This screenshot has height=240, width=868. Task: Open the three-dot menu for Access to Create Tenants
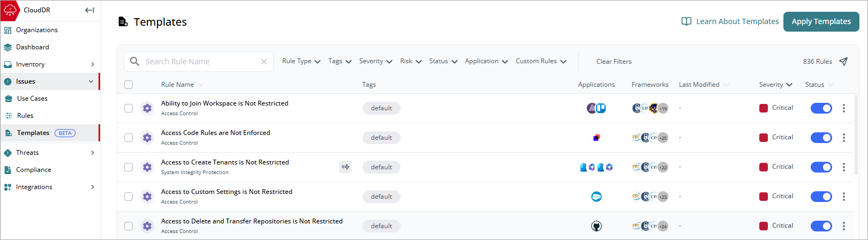coord(844,167)
